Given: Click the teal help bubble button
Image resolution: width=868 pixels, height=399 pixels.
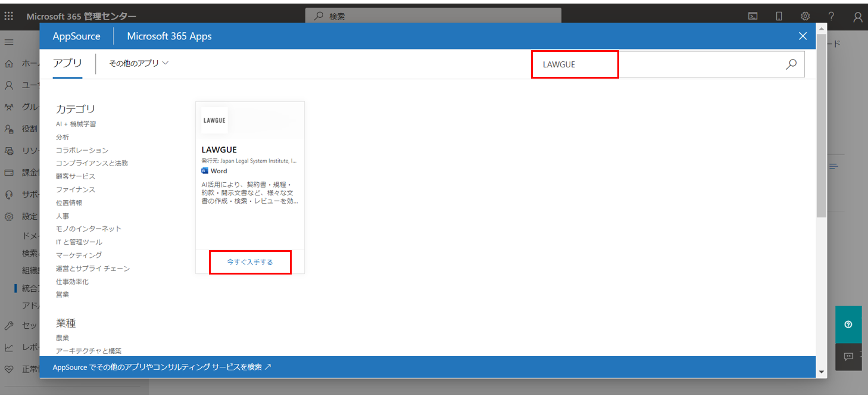Looking at the screenshot, I should (x=848, y=325).
